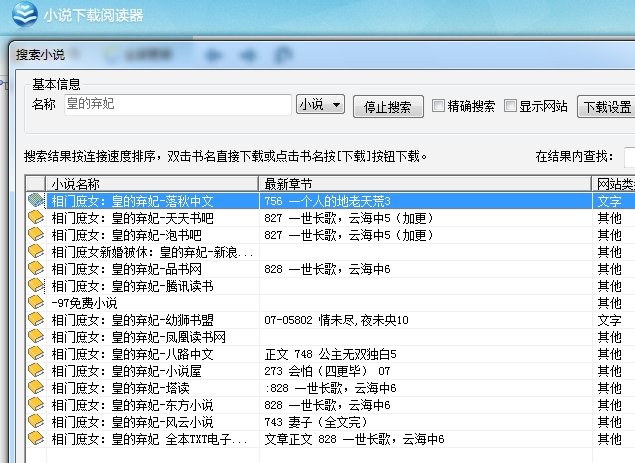Sort by 最新章节 column header
635x463 pixels.
point(424,184)
